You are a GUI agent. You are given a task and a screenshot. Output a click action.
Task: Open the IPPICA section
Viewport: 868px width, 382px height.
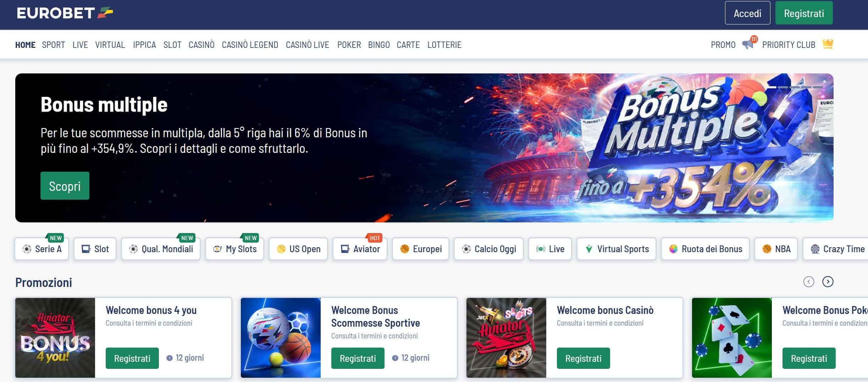pyautogui.click(x=144, y=45)
